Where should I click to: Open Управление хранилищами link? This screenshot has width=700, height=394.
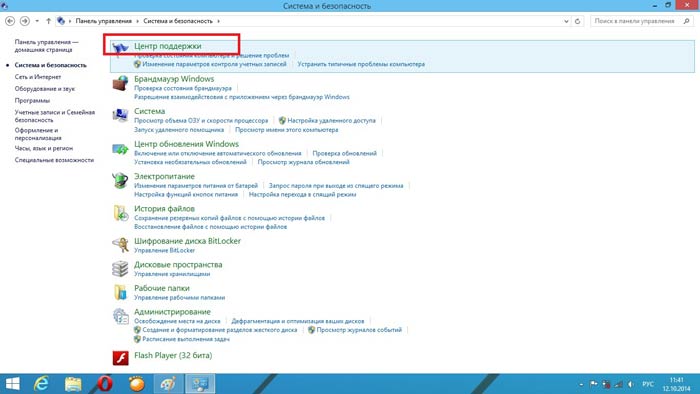pyautogui.click(x=172, y=274)
